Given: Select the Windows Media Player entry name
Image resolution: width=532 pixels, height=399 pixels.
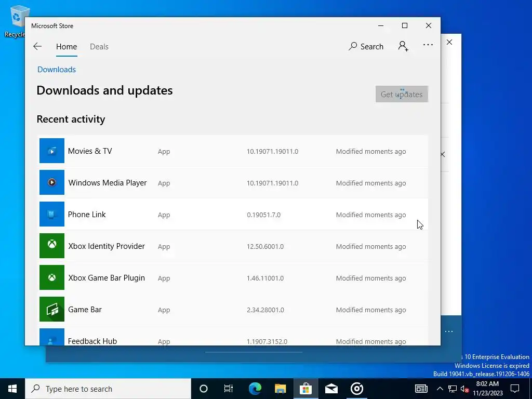Looking at the screenshot, I should click(108, 182).
